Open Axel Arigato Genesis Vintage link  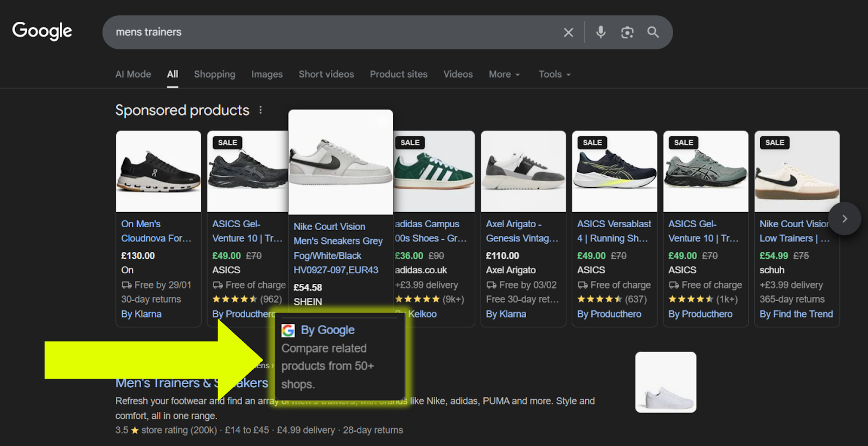[522, 231]
